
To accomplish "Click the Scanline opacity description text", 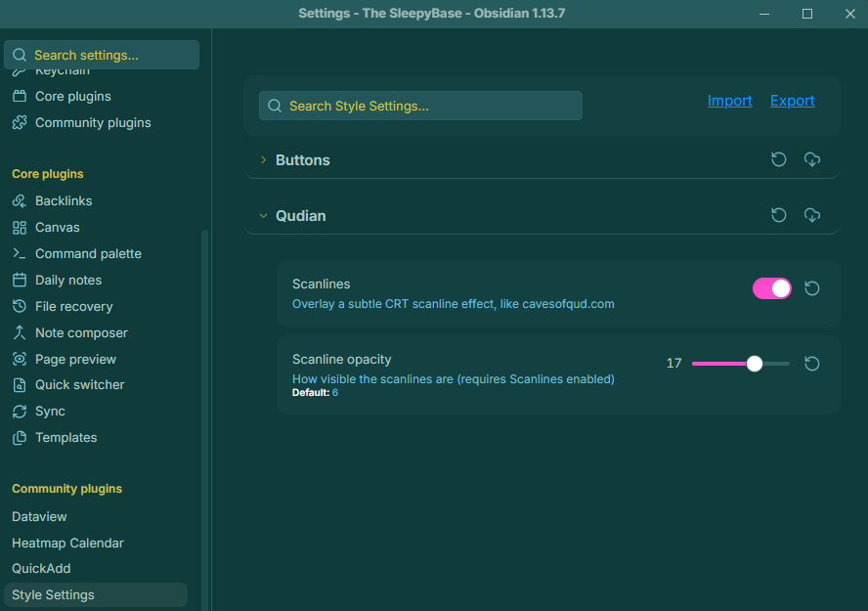I will coord(453,379).
